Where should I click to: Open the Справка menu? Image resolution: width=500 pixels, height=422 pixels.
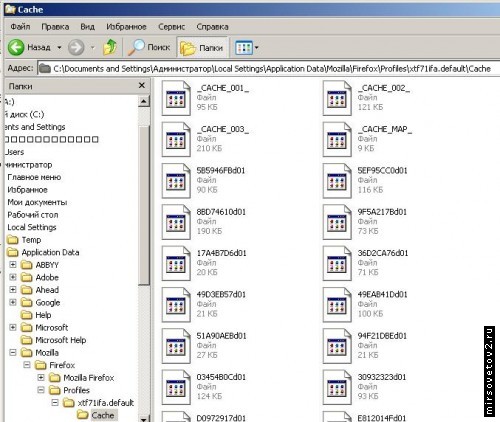click(x=212, y=27)
